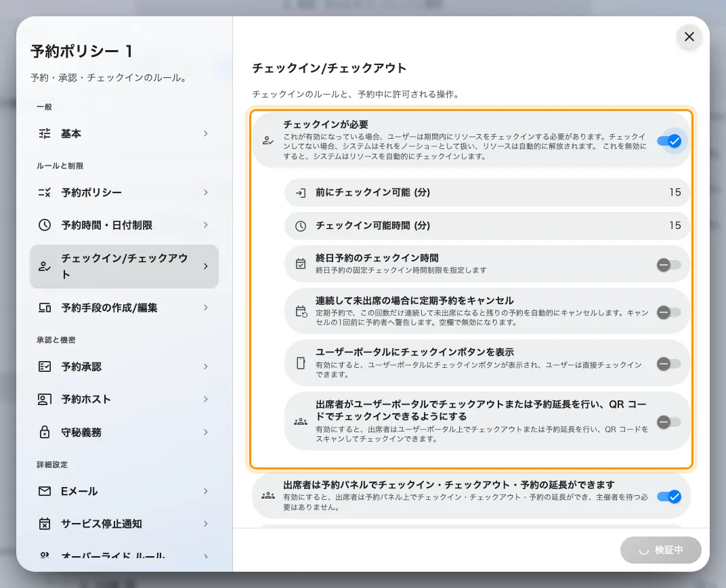
Task: Click the chevron on チェックイン/チェックアウト item
Action: (206, 266)
